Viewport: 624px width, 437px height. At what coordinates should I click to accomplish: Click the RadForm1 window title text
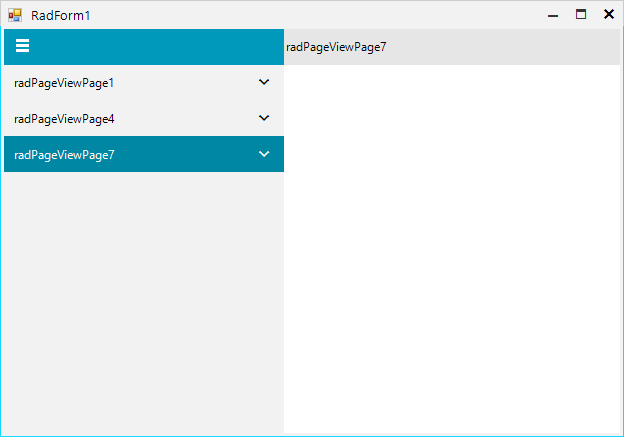tap(60, 16)
